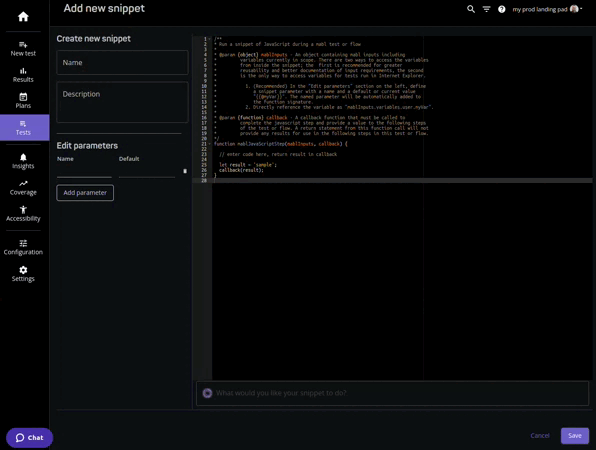Click the parameter Name input field
596x450 pixels.
[x=84, y=171]
